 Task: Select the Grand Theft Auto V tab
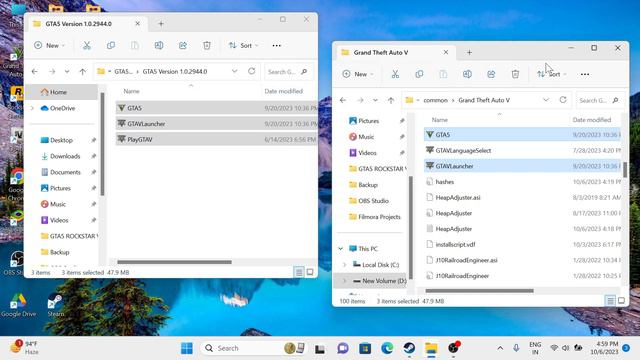point(381,52)
